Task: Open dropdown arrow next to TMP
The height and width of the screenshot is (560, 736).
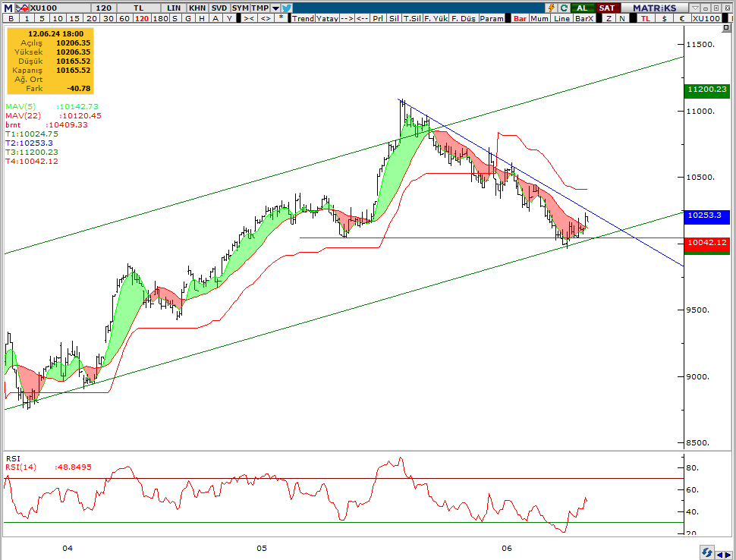Action: coord(275,8)
